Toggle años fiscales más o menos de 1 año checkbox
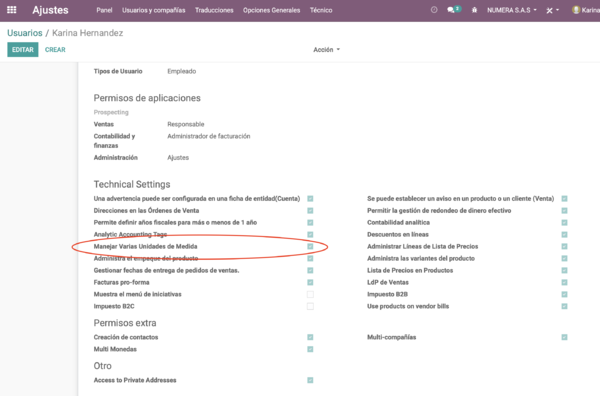Screen dimensions: 600x396 click(x=310, y=223)
